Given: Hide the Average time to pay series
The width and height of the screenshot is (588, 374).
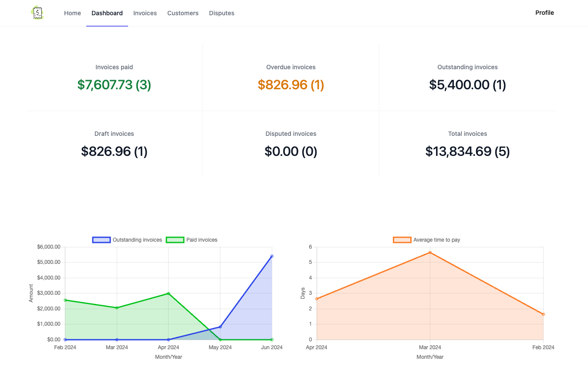Looking at the screenshot, I should tap(402, 240).
